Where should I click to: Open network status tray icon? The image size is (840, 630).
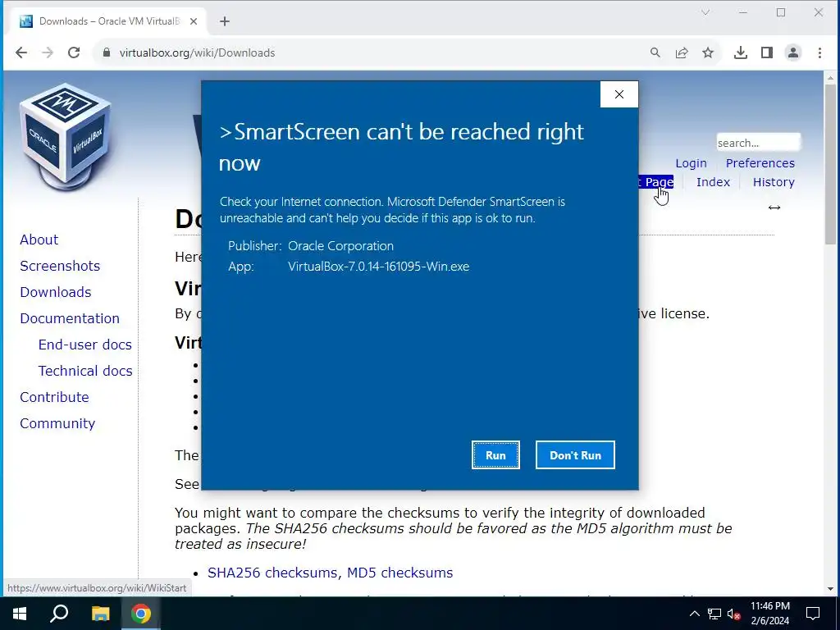[714, 614]
